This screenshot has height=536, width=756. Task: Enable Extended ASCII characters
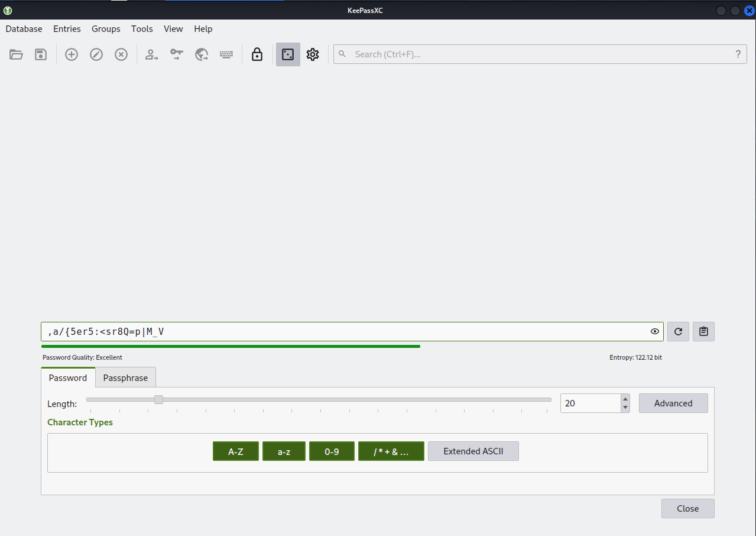click(x=473, y=451)
